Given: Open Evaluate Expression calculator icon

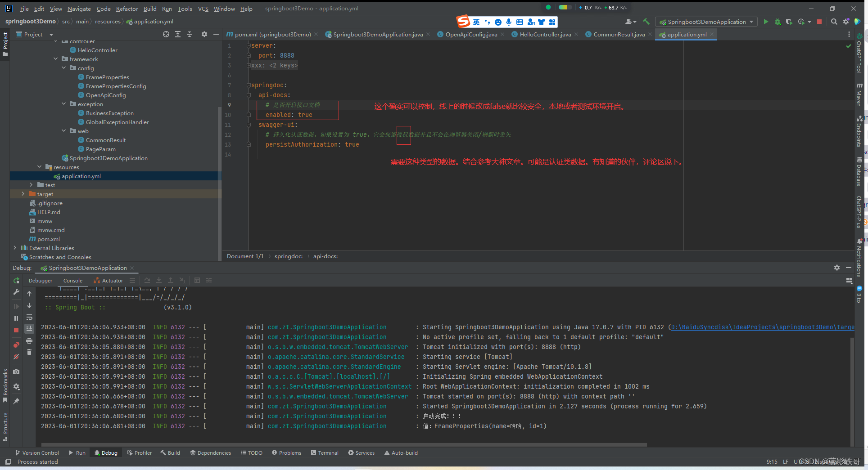Looking at the screenshot, I should point(197,280).
